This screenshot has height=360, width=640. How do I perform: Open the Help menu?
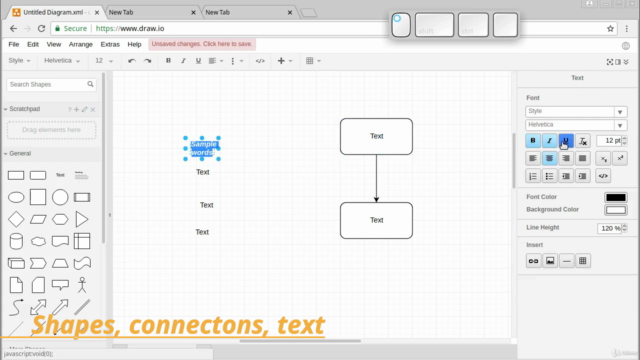tap(134, 44)
